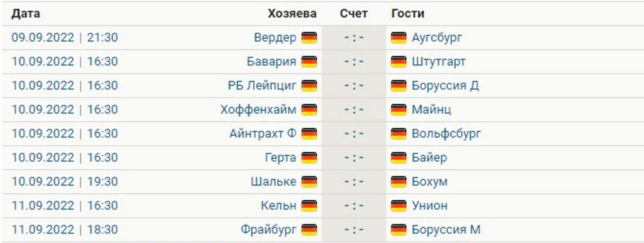The width and height of the screenshot is (644, 243).
Task: Click the German flag beside Аугсбург
Action: pos(399,38)
